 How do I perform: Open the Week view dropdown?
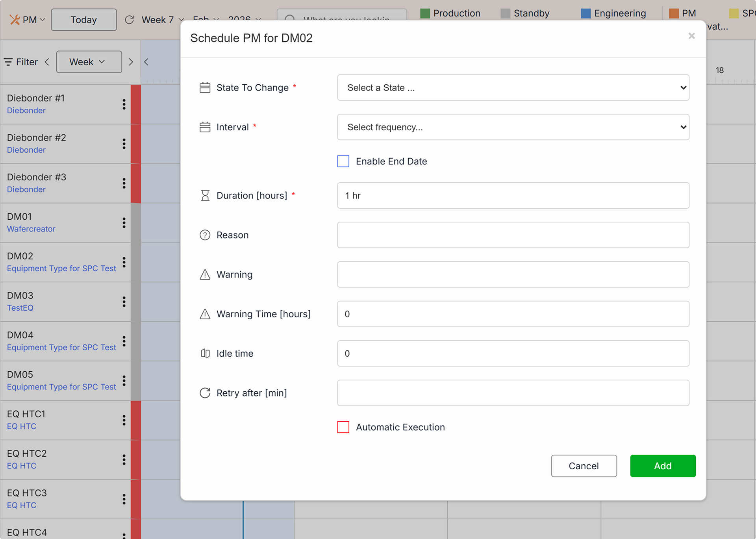click(x=89, y=62)
